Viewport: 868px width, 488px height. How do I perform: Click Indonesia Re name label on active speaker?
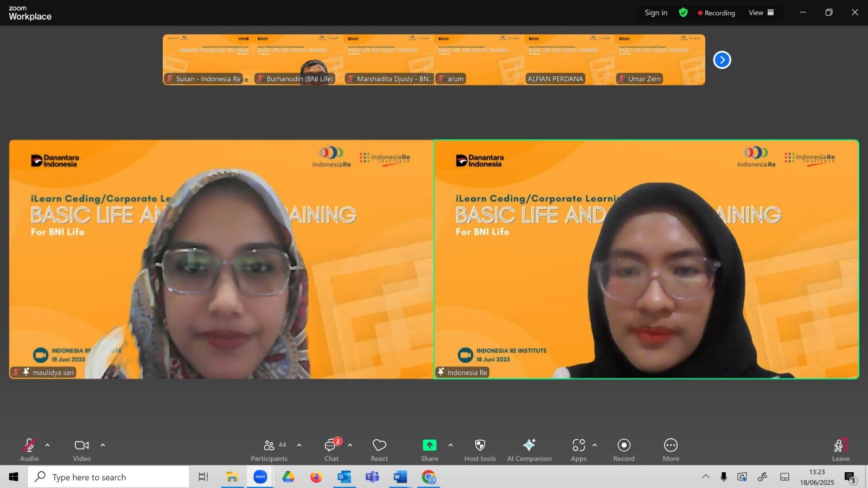click(x=467, y=373)
